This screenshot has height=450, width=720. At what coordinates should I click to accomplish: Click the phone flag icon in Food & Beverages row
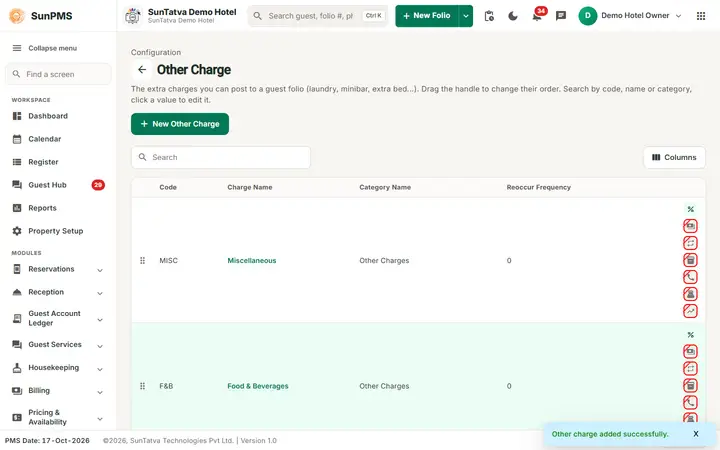(690, 403)
